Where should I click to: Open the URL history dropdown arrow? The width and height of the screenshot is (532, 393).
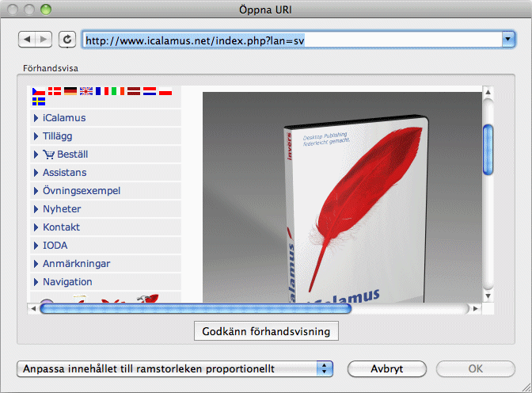tap(508, 40)
